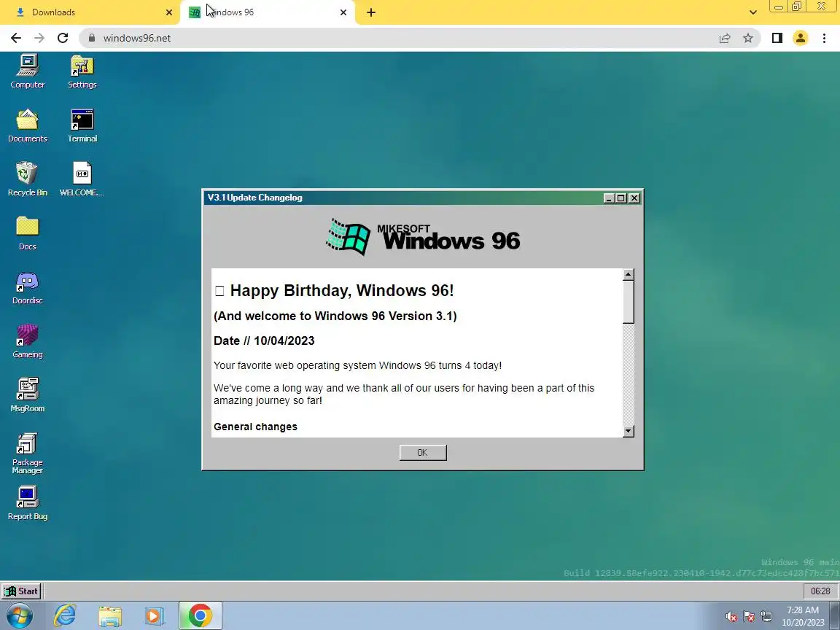The width and height of the screenshot is (840, 630).
Task: Launch the Terminal shortcut
Action: (x=82, y=125)
